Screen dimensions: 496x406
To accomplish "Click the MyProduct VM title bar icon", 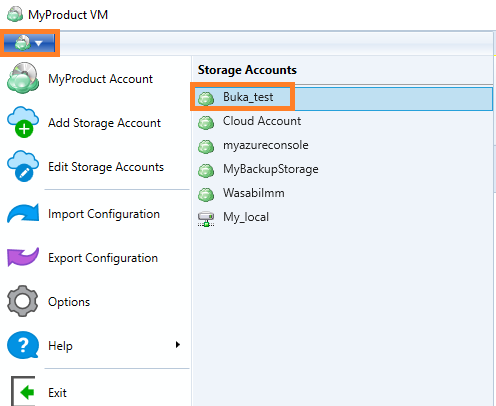I will (15, 14).
